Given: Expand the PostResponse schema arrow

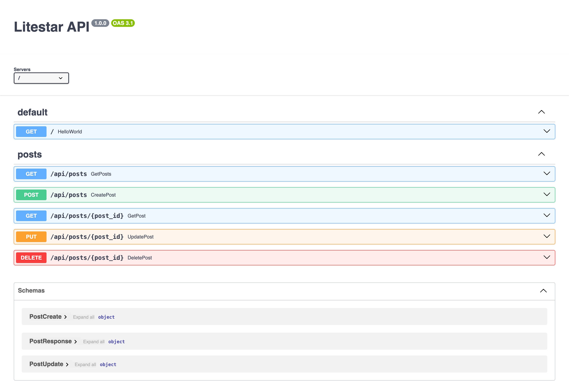Looking at the screenshot, I should tap(76, 342).
